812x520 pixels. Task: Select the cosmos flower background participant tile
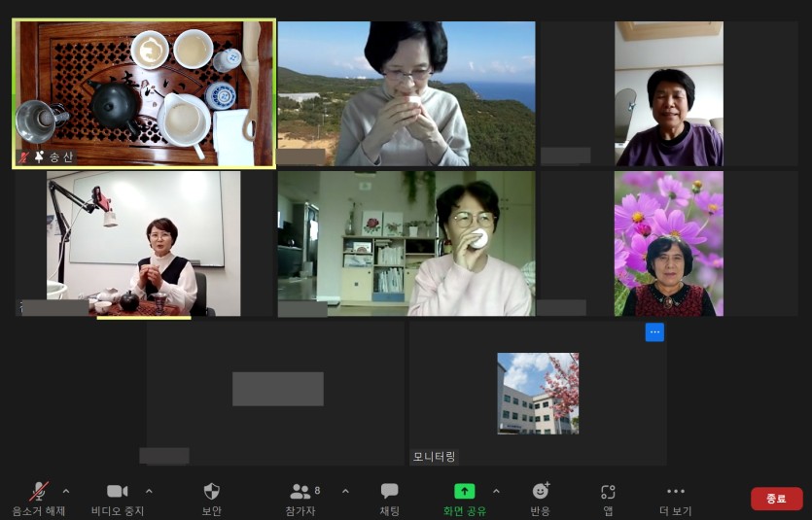tap(668, 244)
